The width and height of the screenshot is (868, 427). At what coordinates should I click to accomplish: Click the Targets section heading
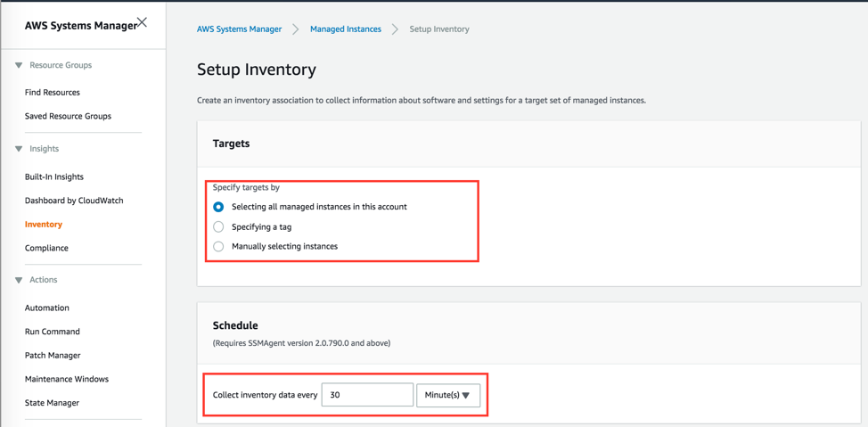(232, 144)
